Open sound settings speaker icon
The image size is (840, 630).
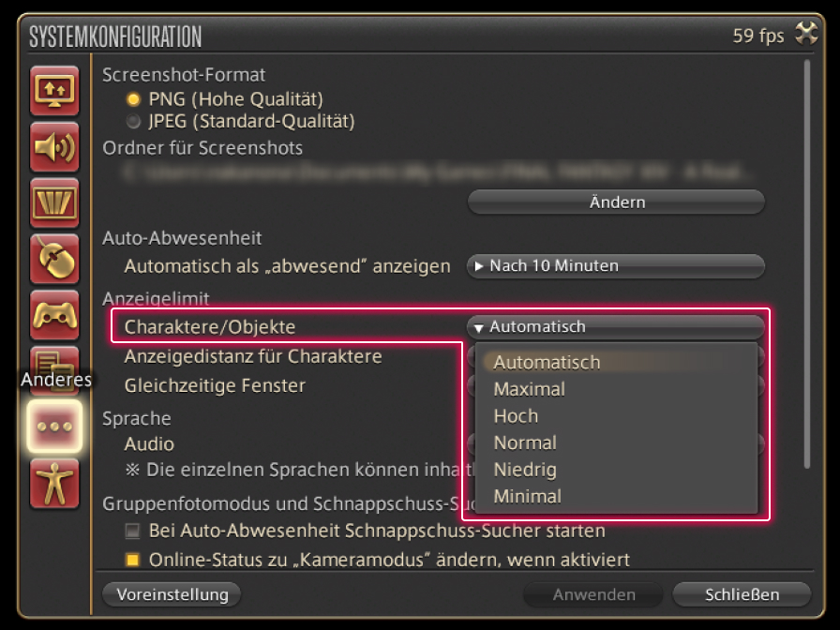54,147
